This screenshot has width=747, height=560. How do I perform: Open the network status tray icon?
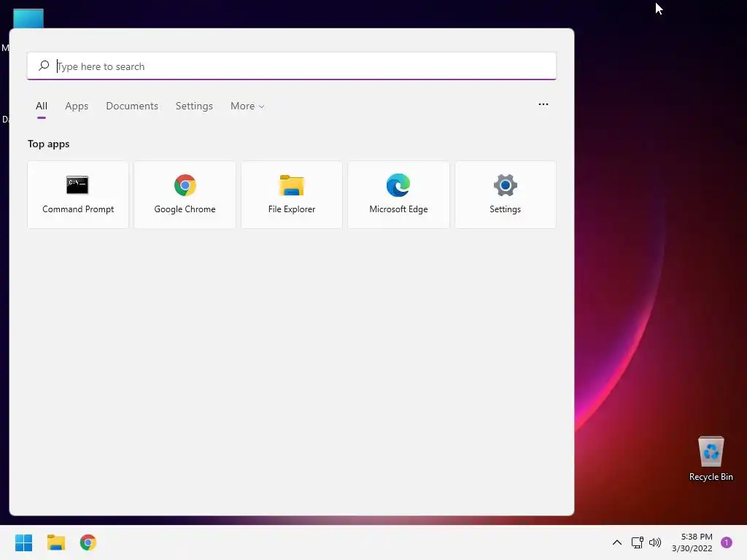tap(637, 542)
